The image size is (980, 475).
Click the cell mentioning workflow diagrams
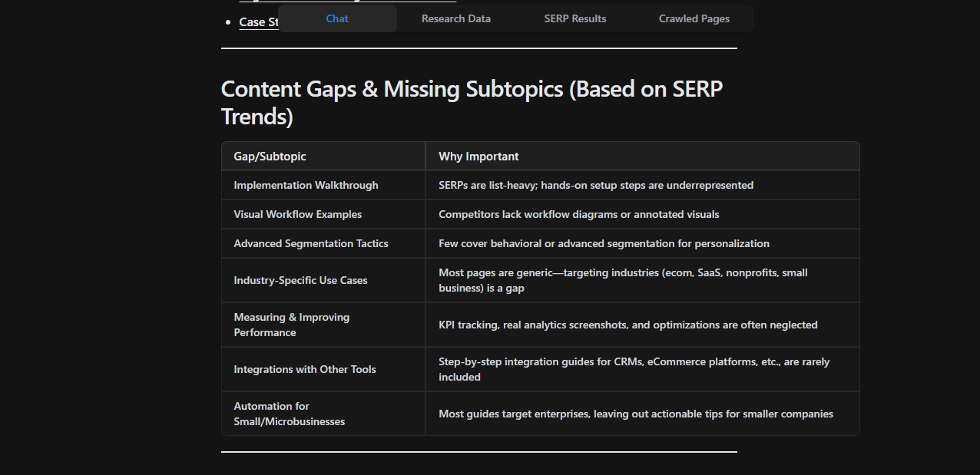578,214
